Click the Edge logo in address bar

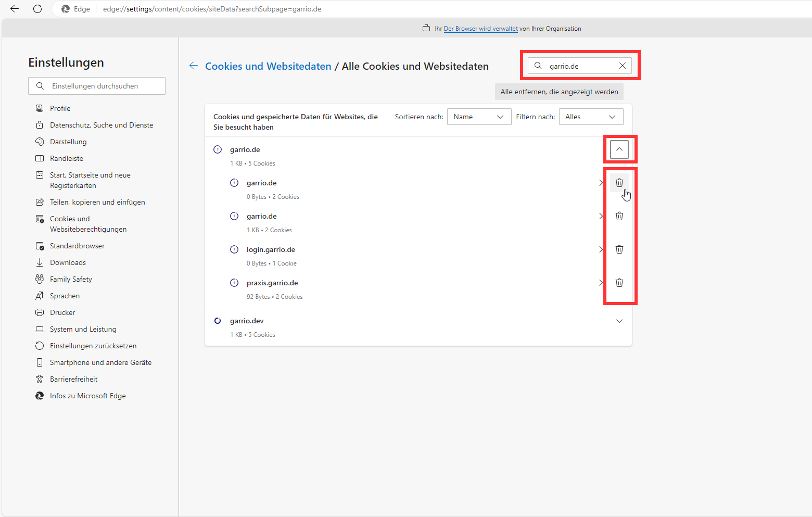click(x=66, y=9)
